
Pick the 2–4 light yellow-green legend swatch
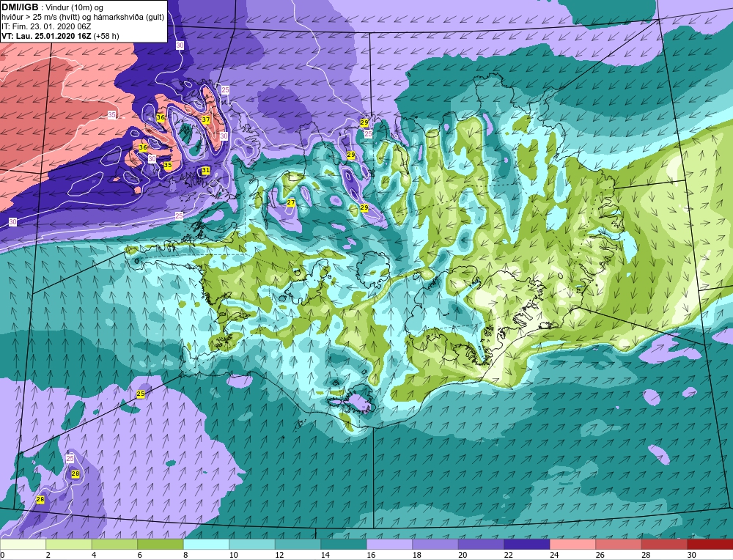(69, 545)
